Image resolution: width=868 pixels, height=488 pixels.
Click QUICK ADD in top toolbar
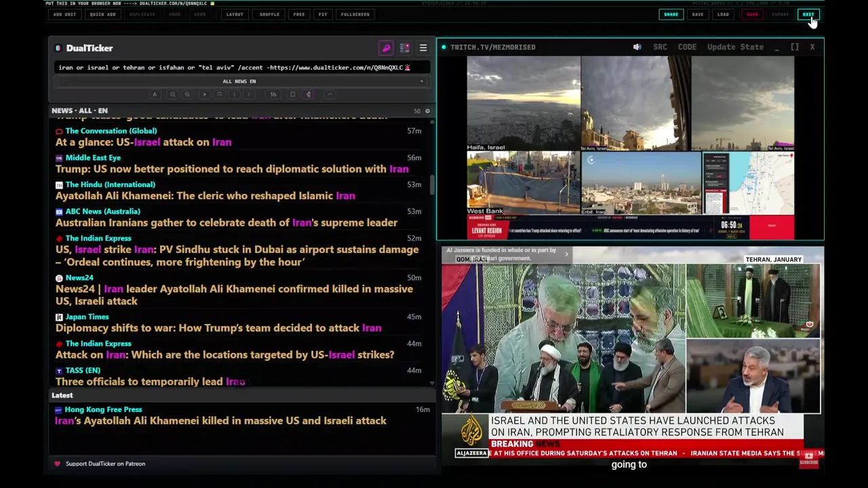[102, 14]
